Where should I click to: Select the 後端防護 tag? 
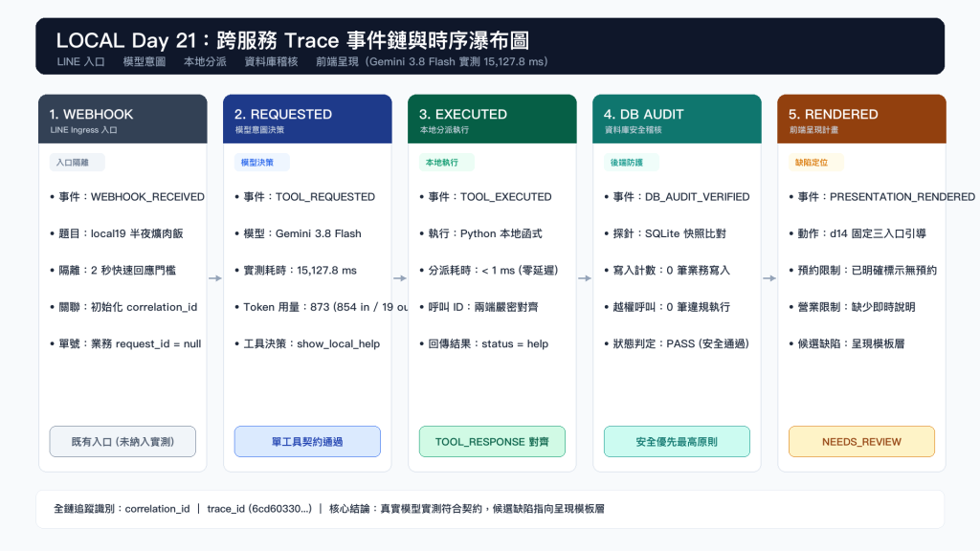click(632, 163)
